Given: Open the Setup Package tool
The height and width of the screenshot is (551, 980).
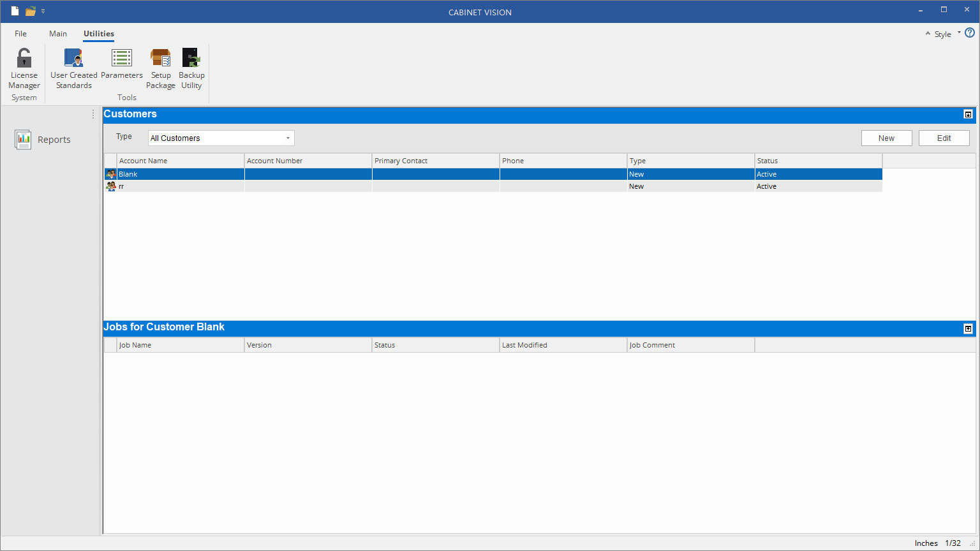Looking at the screenshot, I should pyautogui.click(x=160, y=67).
